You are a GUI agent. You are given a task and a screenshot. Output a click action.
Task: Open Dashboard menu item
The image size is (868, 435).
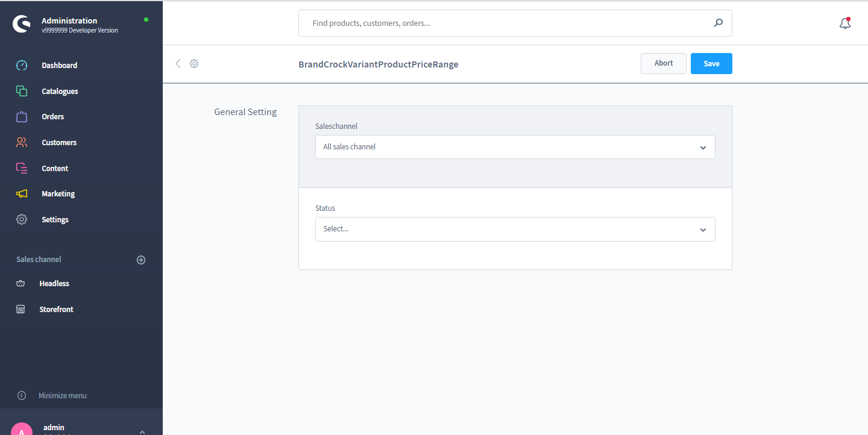coord(59,65)
